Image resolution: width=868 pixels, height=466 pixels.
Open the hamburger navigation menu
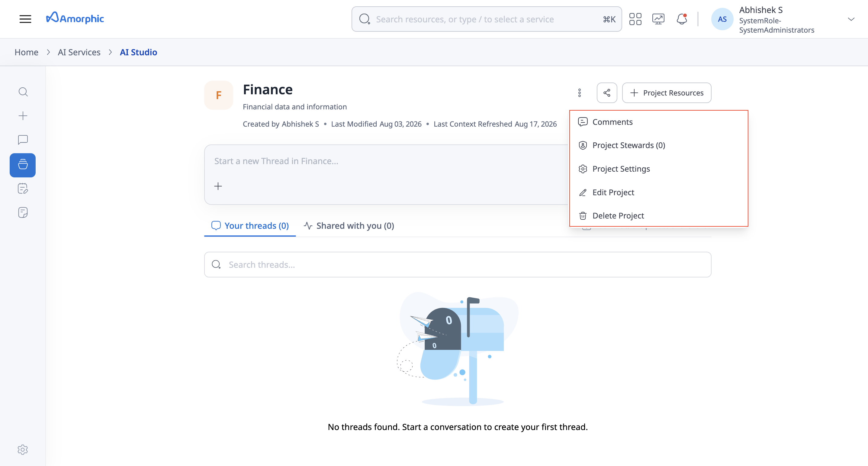(25, 19)
